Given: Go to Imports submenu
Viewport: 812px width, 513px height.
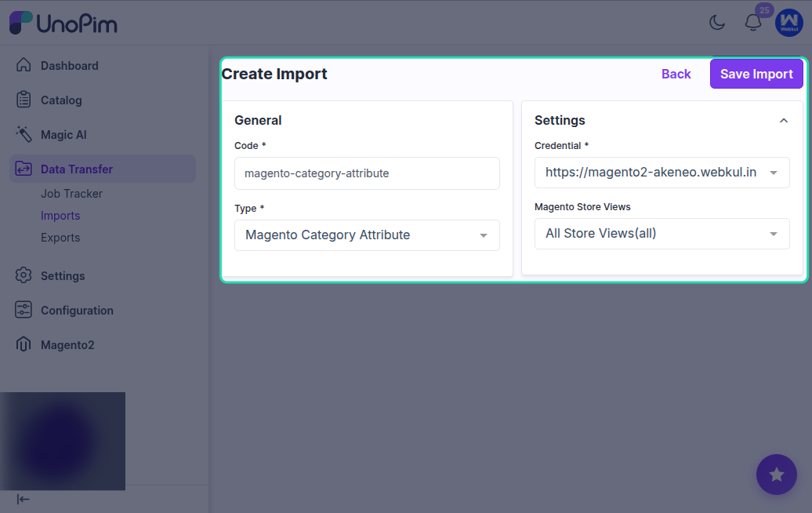Looking at the screenshot, I should tap(60, 216).
